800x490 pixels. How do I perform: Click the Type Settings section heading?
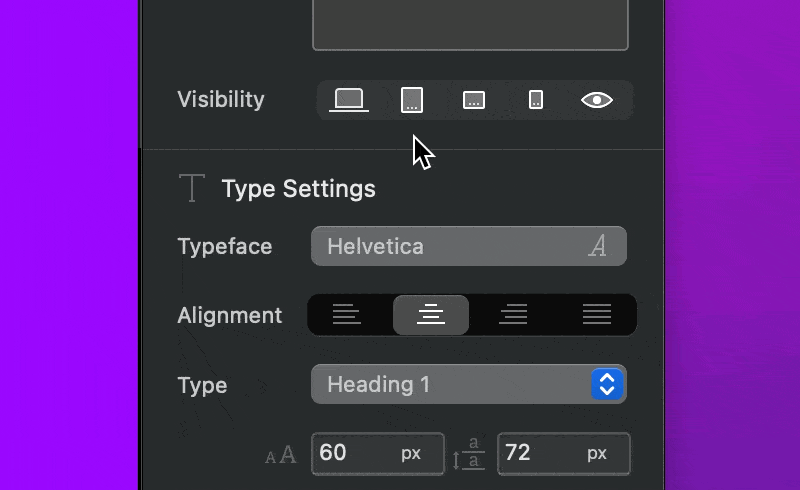[x=298, y=189]
